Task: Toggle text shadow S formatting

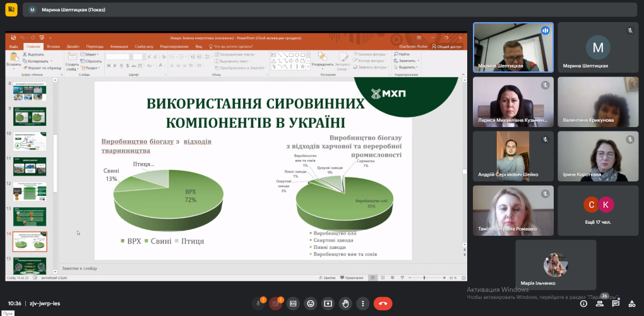Action: [129, 66]
